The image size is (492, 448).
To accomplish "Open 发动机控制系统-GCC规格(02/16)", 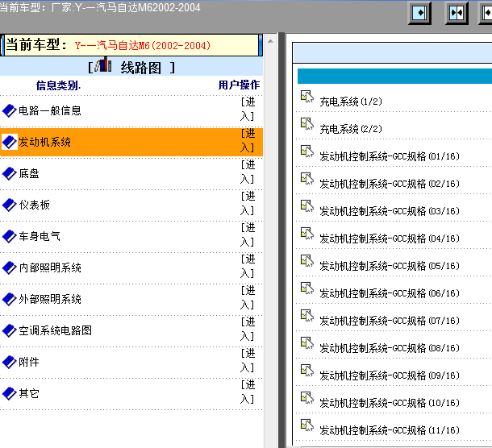I will (390, 184).
